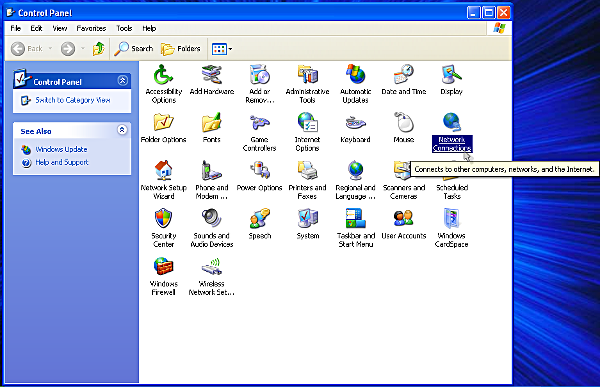Open the Add Hardware icon
The width and height of the screenshot is (600, 387).
(x=212, y=80)
